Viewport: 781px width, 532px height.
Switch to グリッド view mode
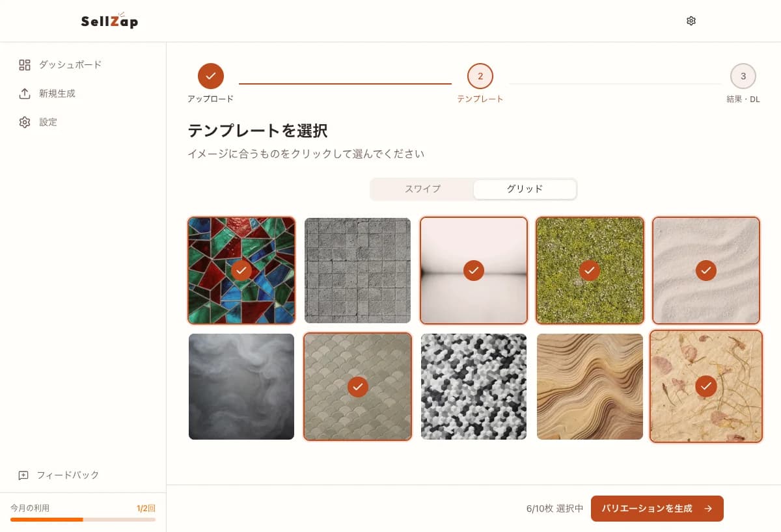point(525,189)
